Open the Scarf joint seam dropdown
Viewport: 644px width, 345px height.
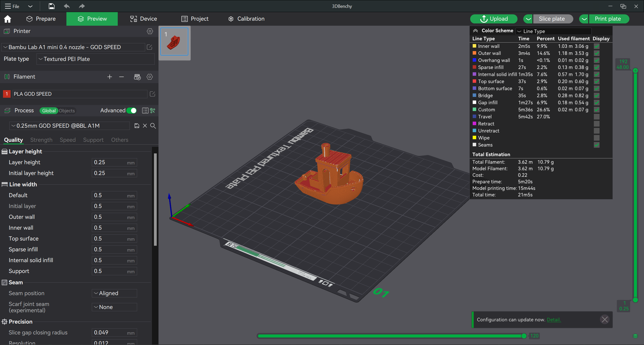point(114,307)
